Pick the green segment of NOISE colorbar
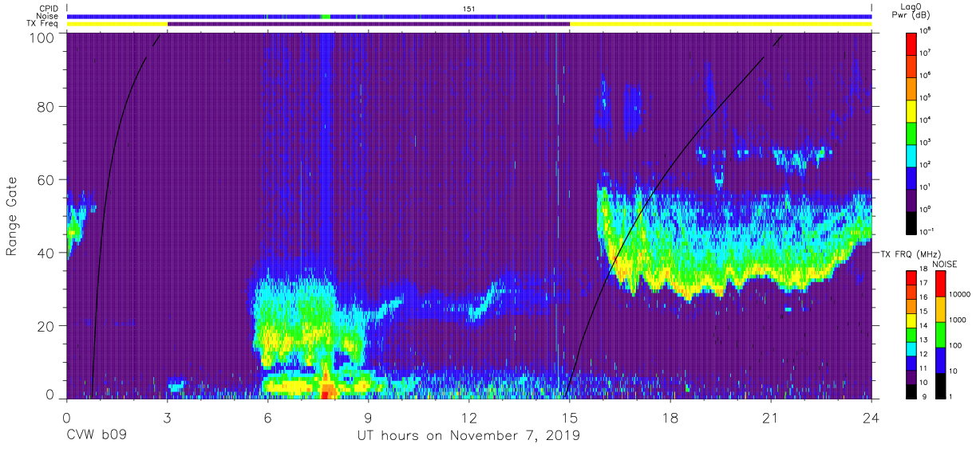980x452 pixels. [x=940, y=334]
